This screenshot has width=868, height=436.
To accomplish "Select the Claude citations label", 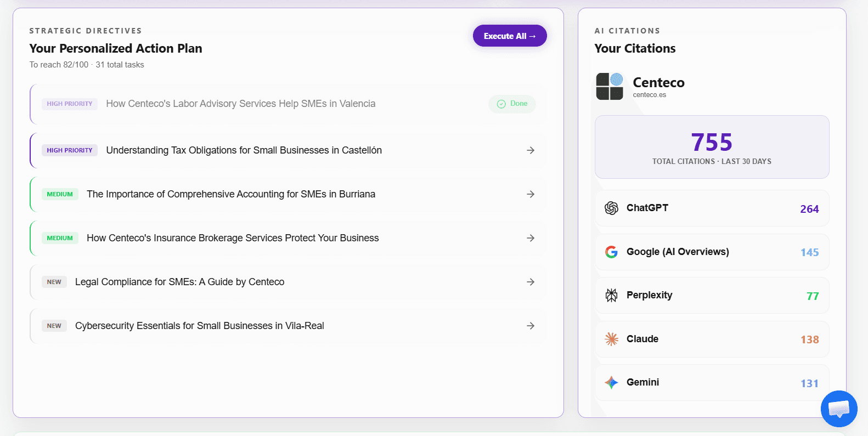I will point(642,339).
